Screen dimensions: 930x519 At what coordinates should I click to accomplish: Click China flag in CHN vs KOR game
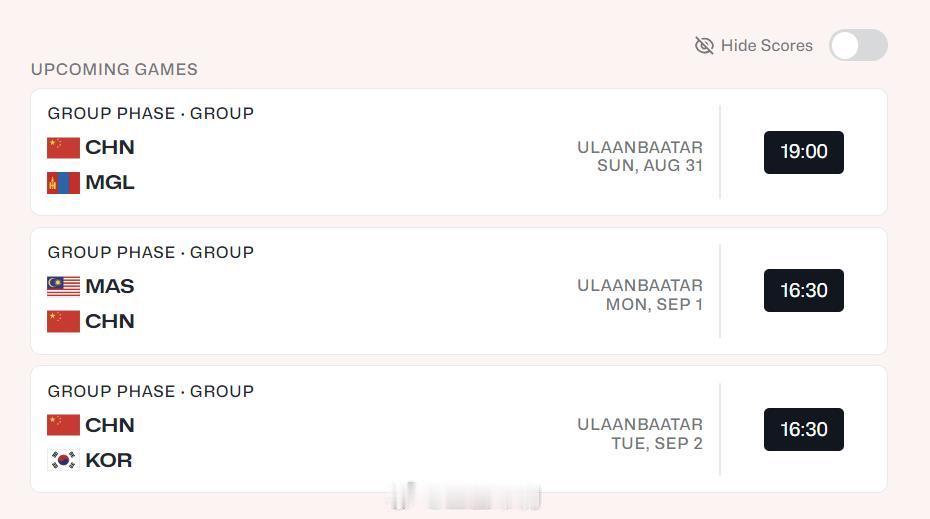tap(63, 425)
